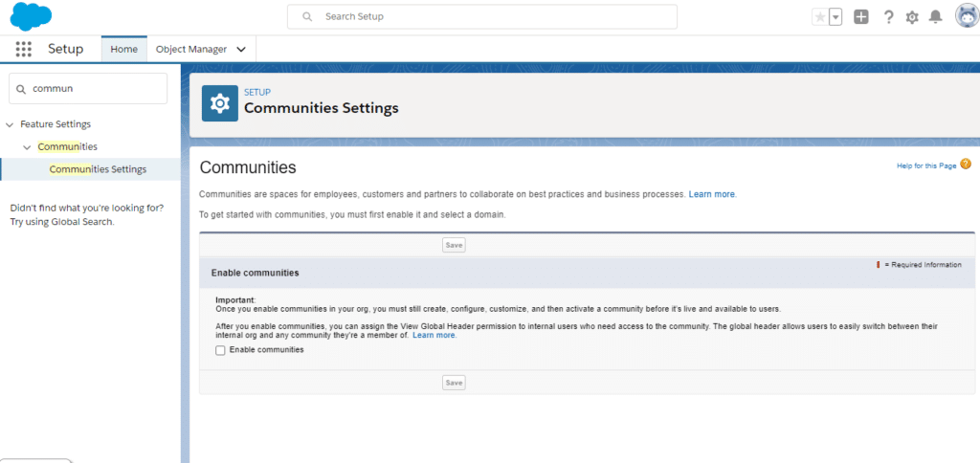
Task: Collapse the Feature Settings tree node
Action: point(10,124)
